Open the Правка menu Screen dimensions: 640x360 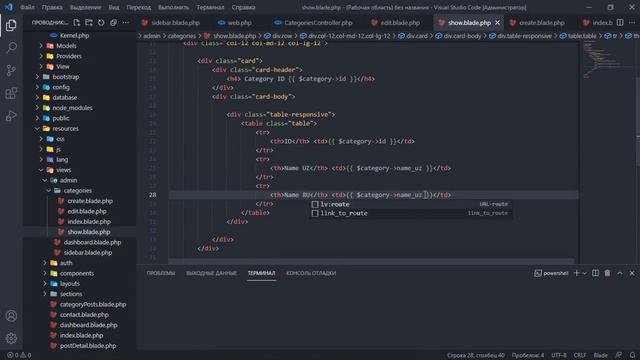(x=52, y=7)
